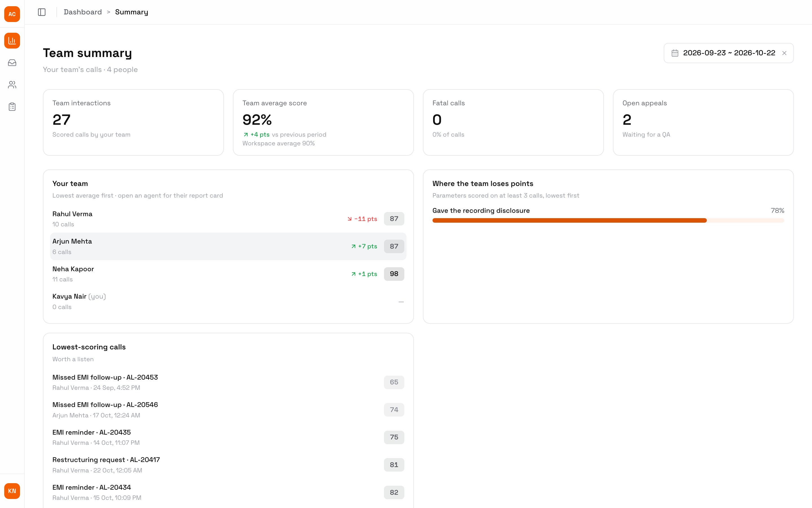Image resolution: width=812 pixels, height=508 pixels.
Task: Open Rahul Verma's report card row
Action: [x=228, y=219]
